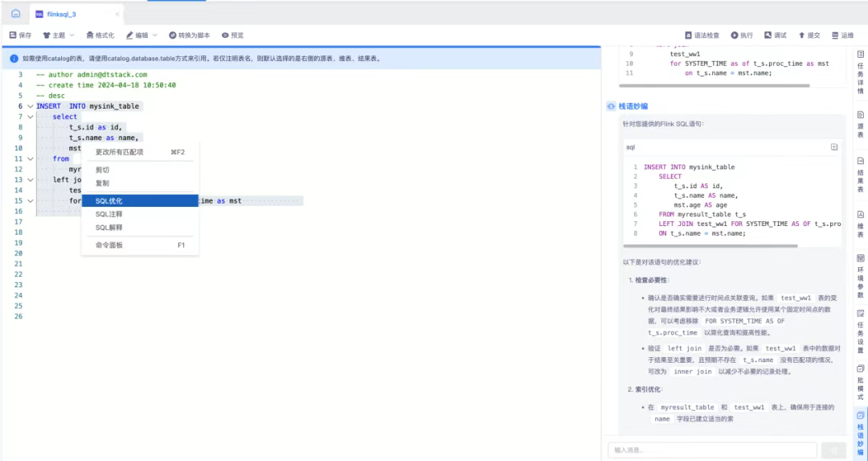Click the home icon left of tabs

(x=15, y=14)
